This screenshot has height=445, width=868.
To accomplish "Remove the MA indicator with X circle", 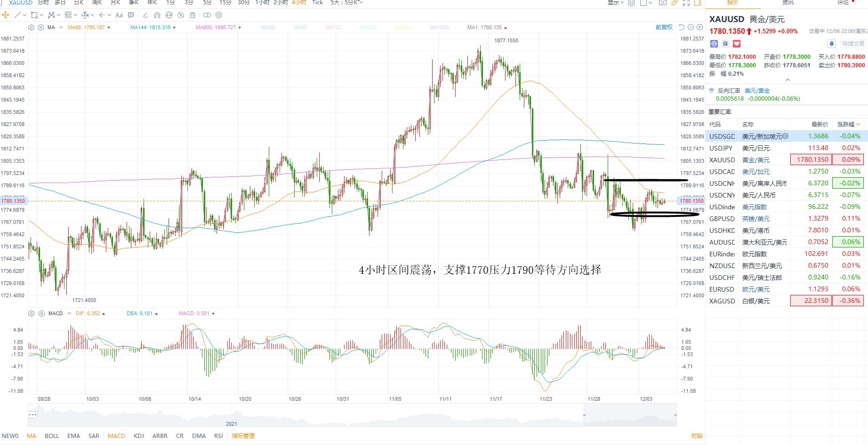I will [40, 28].
